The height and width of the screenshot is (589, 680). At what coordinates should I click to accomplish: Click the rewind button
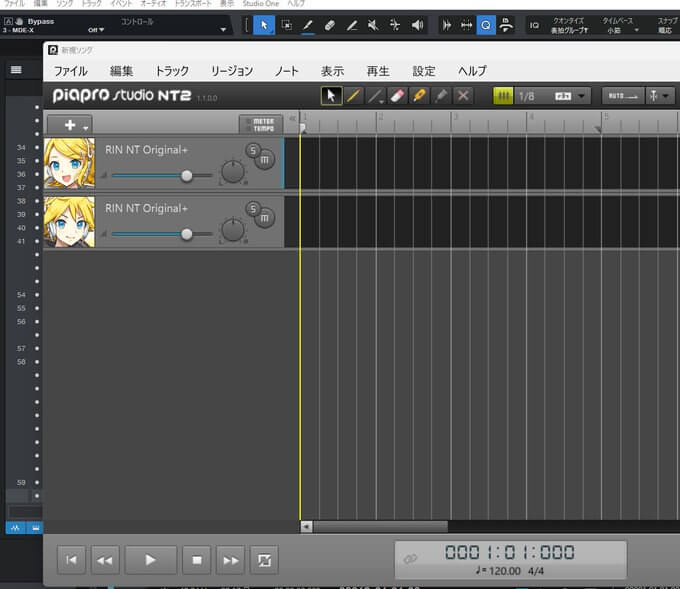coord(104,560)
